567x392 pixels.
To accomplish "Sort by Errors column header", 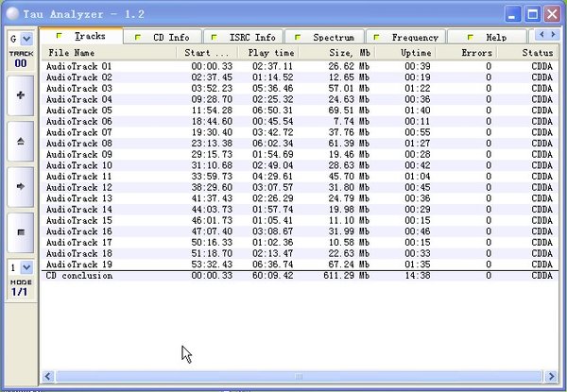I will pos(466,53).
